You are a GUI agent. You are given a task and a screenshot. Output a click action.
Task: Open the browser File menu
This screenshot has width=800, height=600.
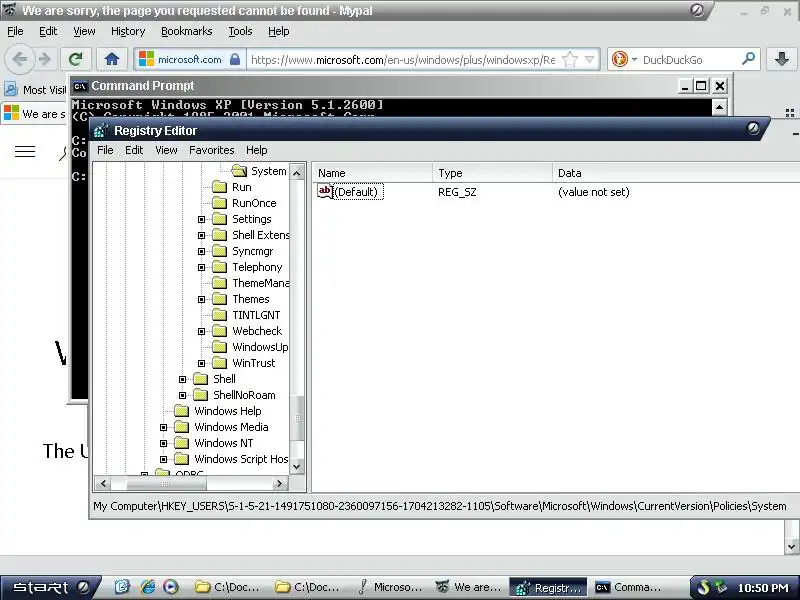[15, 31]
